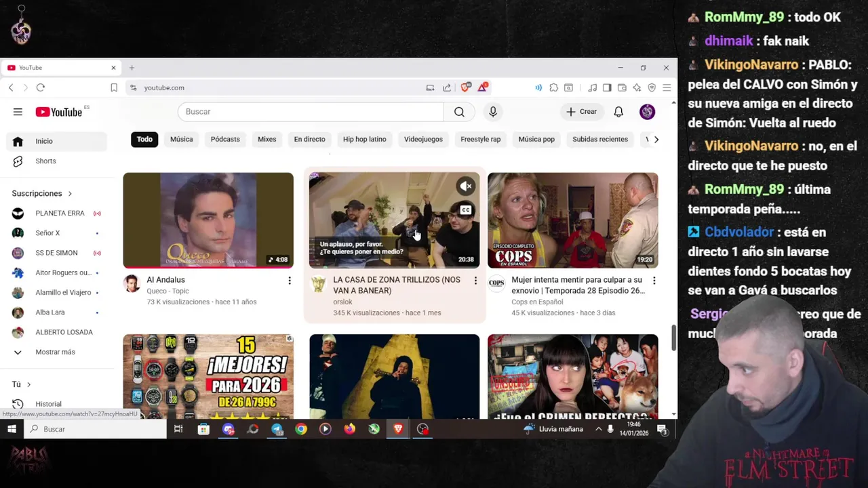This screenshot has height=488, width=868.
Task: Expand the Tú section arrow
Action: (28, 384)
